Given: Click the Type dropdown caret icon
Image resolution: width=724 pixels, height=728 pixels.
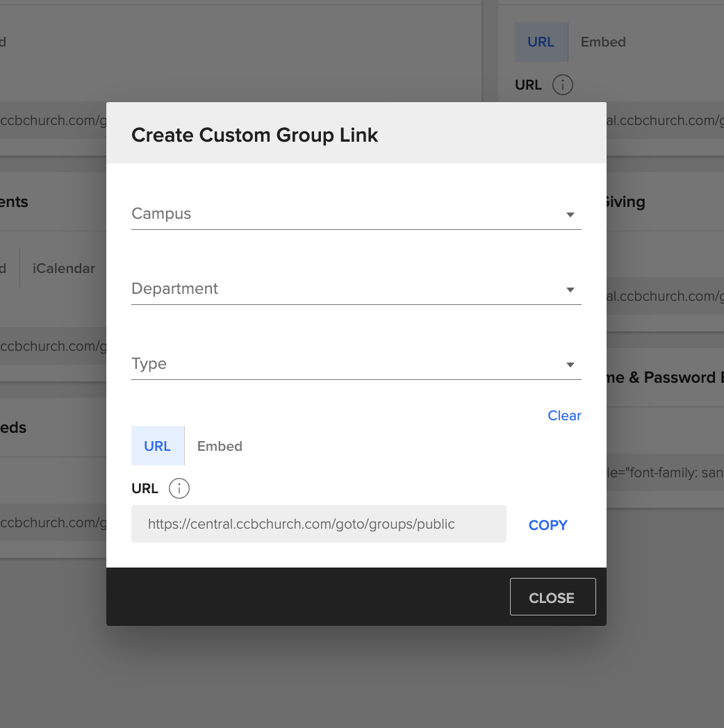Looking at the screenshot, I should click(570, 364).
